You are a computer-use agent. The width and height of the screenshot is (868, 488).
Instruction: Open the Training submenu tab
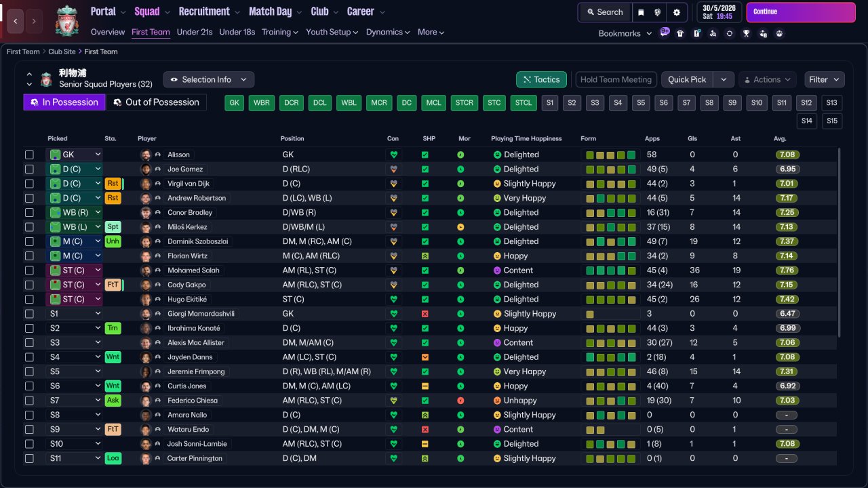tap(280, 32)
